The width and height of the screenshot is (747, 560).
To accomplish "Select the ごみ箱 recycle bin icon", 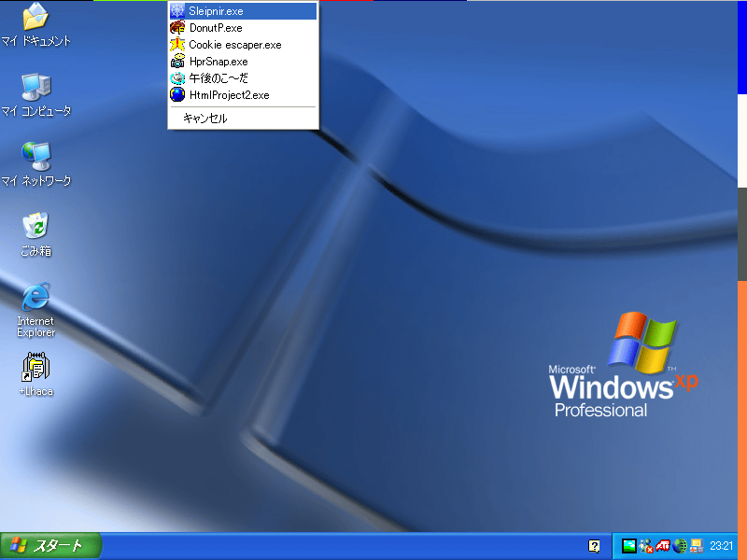I will (x=35, y=225).
